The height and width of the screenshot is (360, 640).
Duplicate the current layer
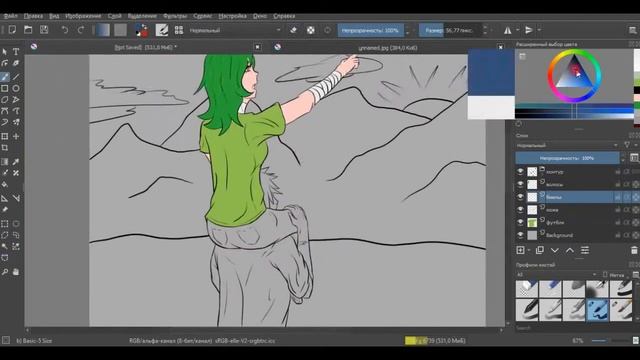click(x=540, y=250)
